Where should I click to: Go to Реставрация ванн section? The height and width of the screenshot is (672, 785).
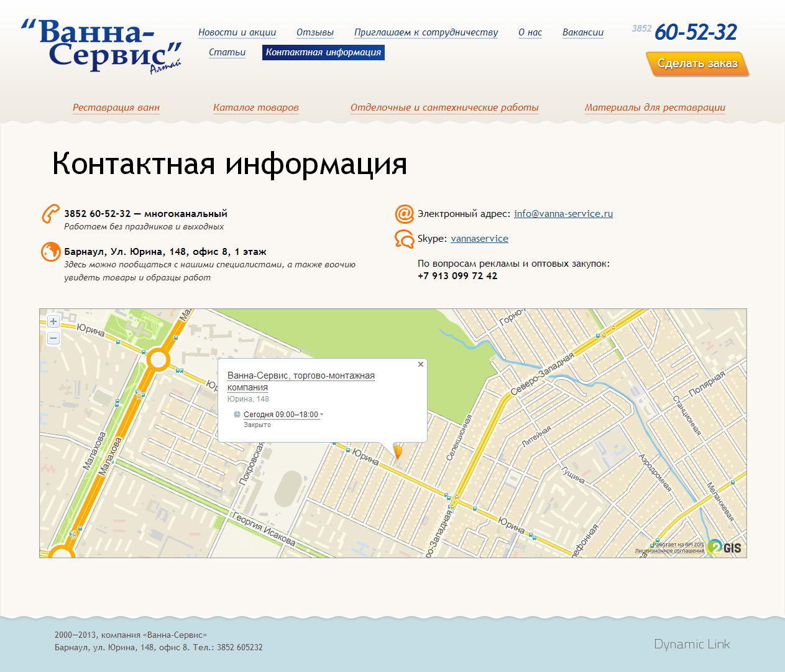pos(116,108)
